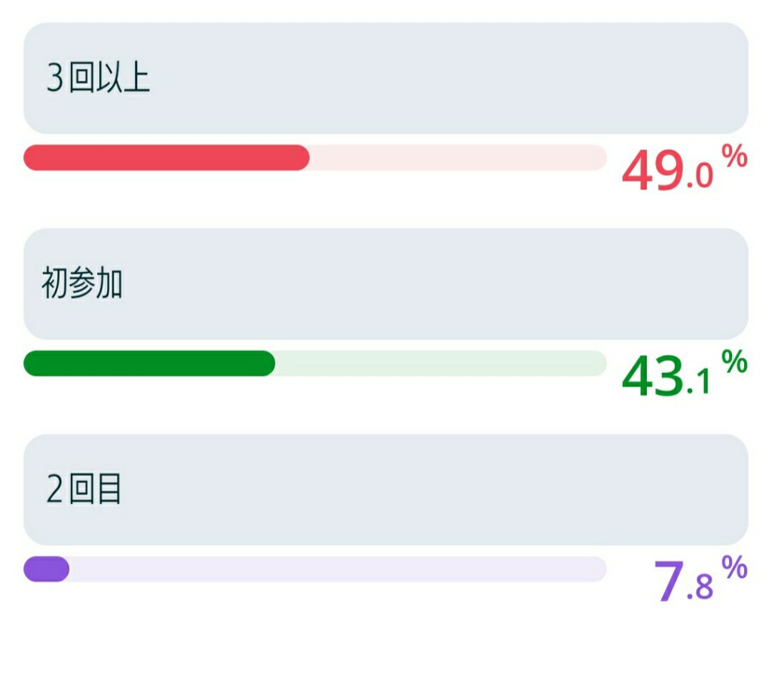Click the pale red unfilled bar track
The image size is (772, 700).
pyautogui.click(x=458, y=158)
